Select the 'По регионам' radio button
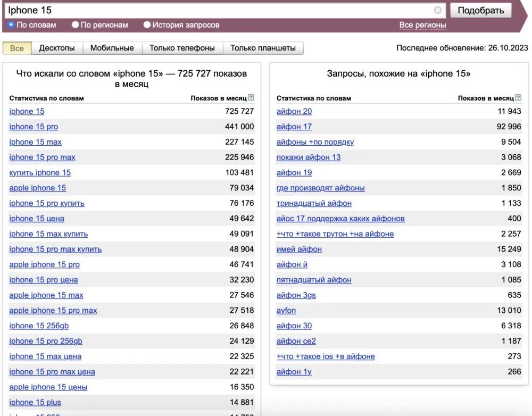The height and width of the screenshot is (416, 532). [75, 24]
